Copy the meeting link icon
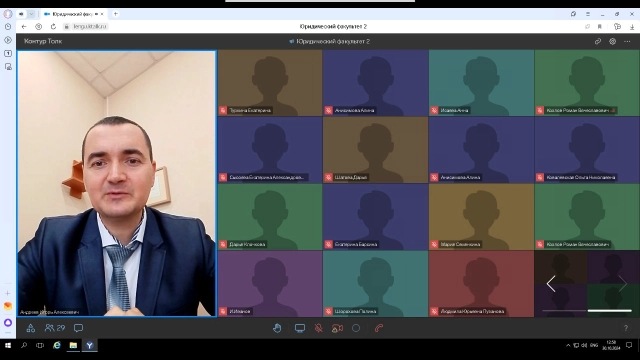The height and width of the screenshot is (360, 640). 598,41
